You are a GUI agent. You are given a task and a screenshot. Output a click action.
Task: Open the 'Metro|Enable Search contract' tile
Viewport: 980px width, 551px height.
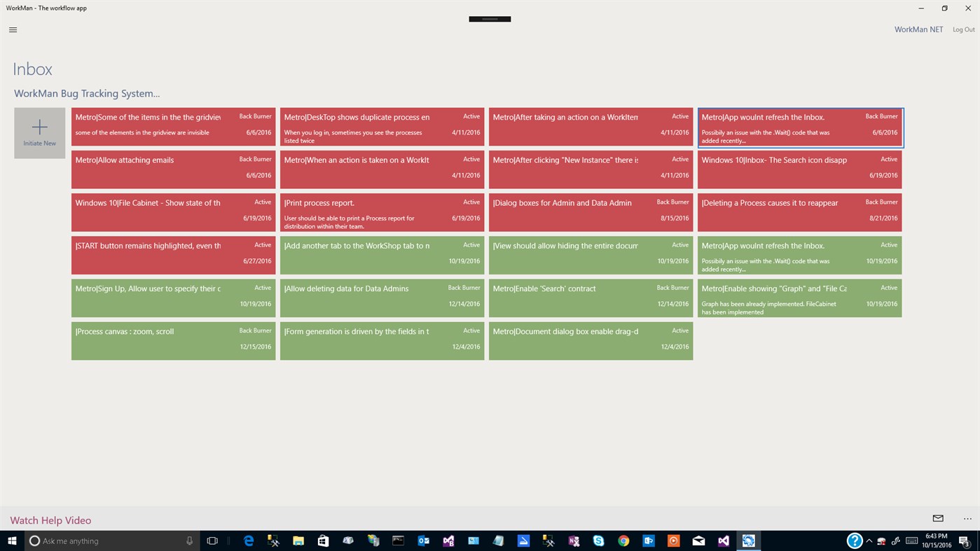click(x=591, y=298)
